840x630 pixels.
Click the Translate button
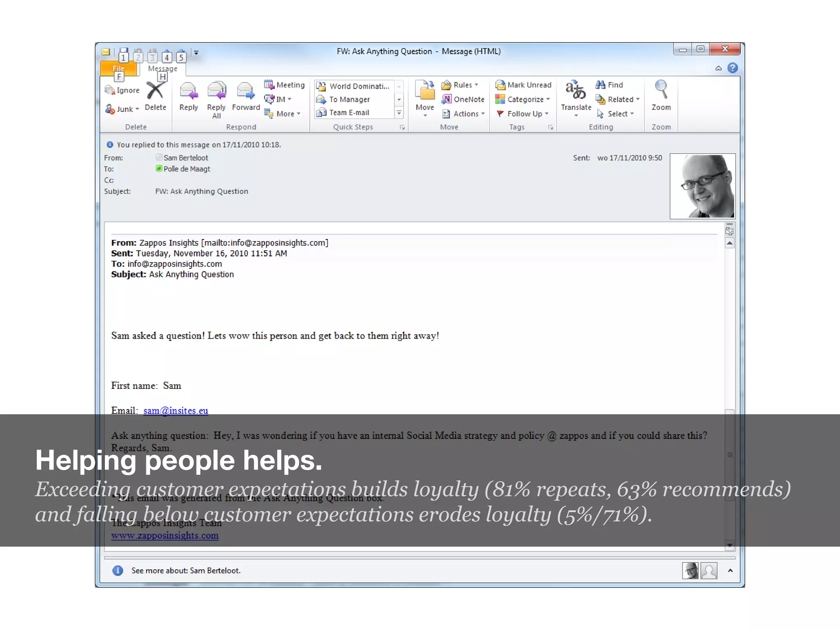pyautogui.click(x=576, y=98)
